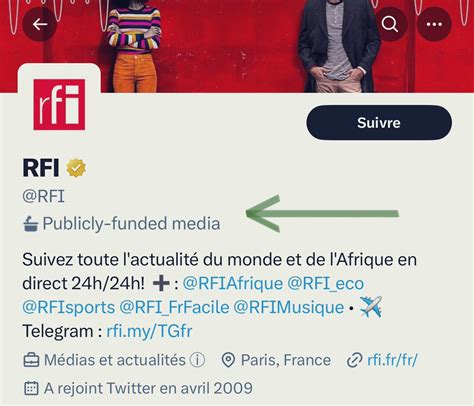Open search via the magnifier icon
474x406 pixels.
(390, 24)
